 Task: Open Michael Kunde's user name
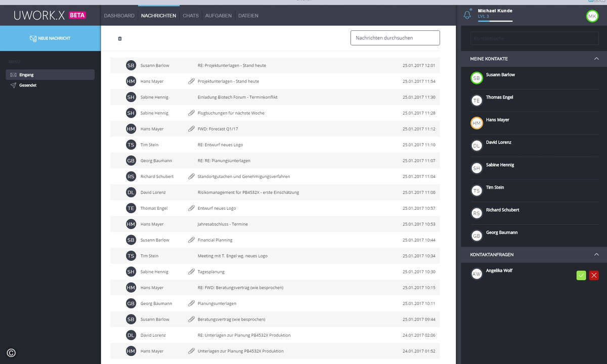(x=495, y=11)
